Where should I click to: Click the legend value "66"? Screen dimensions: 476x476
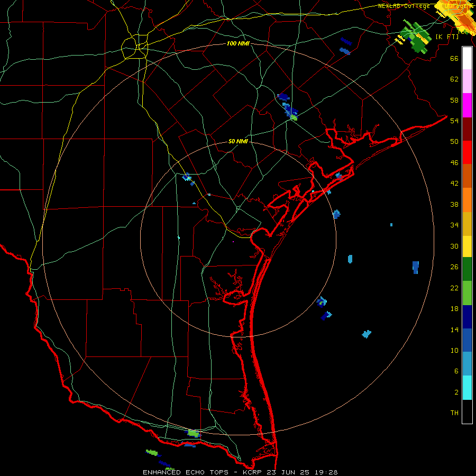pos(454,58)
